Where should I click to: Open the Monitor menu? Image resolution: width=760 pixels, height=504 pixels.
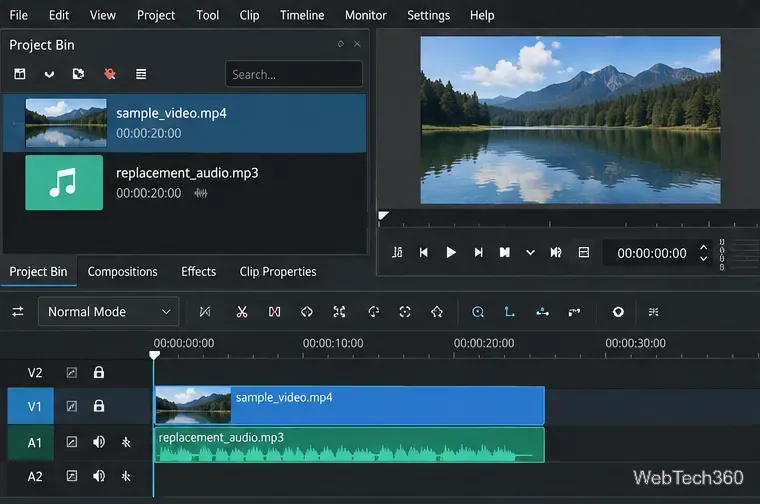365,16
